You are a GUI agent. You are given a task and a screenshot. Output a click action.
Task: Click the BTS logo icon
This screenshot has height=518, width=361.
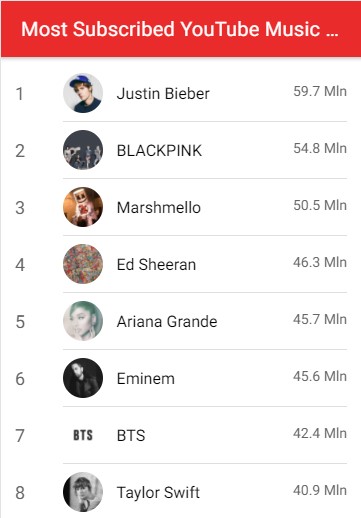click(83, 435)
